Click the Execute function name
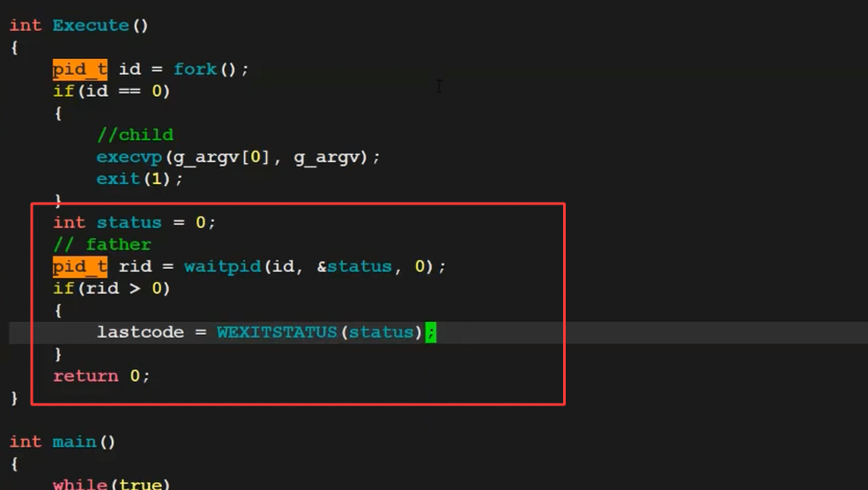The image size is (868, 490). (x=91, y=26)
